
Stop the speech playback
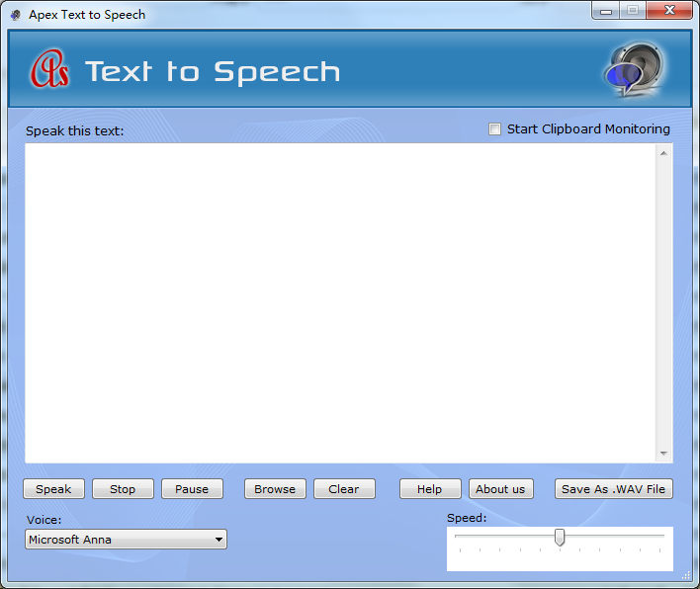pos(123,488)
